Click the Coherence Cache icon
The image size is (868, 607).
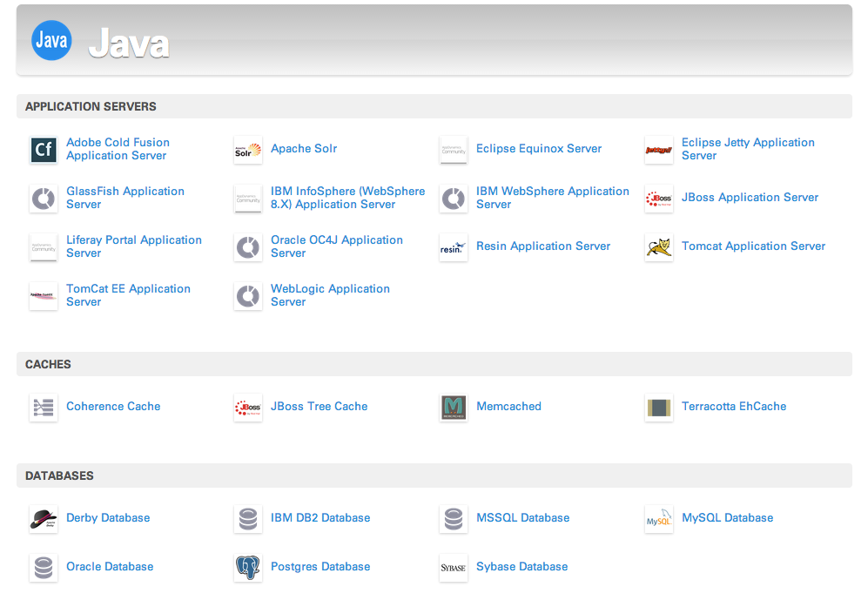pyautogui.click(x=44, y=408)
